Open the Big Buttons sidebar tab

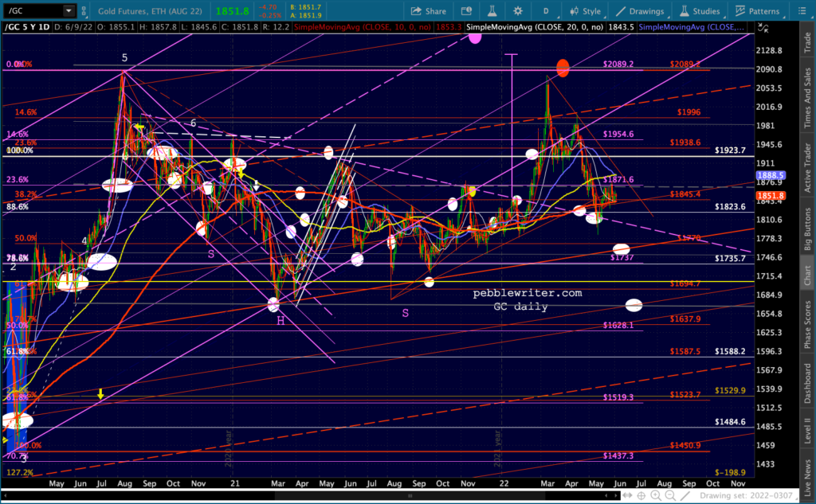(x=807, y=229)
